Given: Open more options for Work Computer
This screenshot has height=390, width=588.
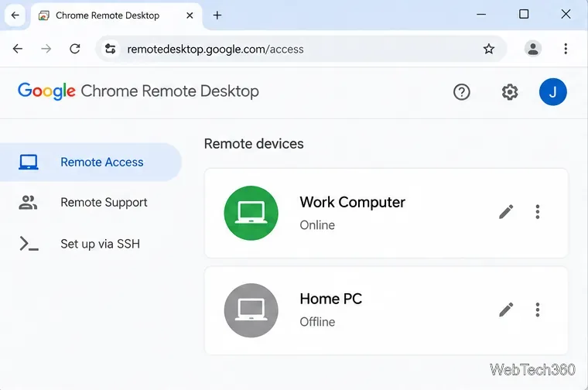Looking at the screenshot, I should (x=538, y=212).
